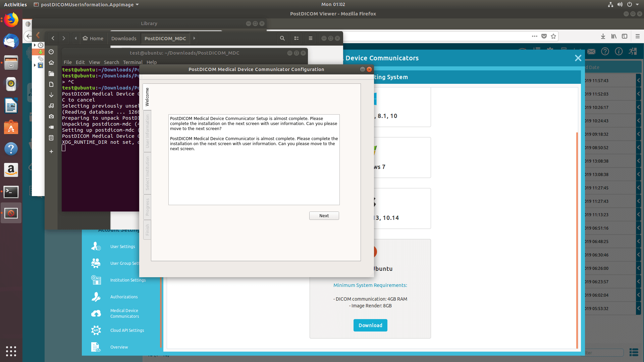The width and height of the screenshot is (644, 362).
Task: Open search in the Files window
Action: [282, 38]
